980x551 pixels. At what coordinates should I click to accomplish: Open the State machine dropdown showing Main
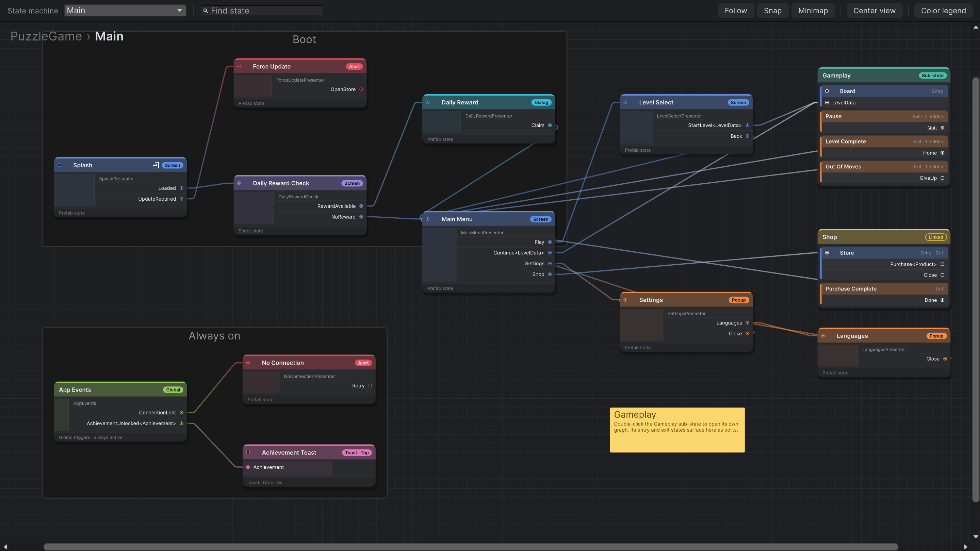coord(125,11)
